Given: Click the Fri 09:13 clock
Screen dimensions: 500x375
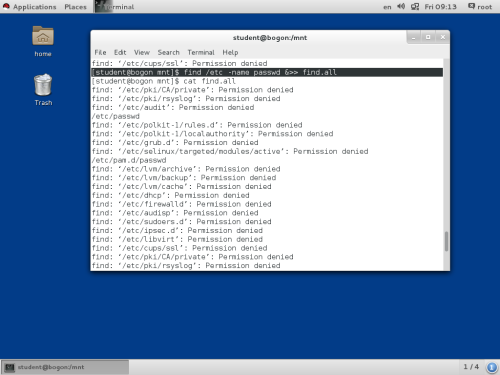Looking at the screenshot, I should (440, 7).
